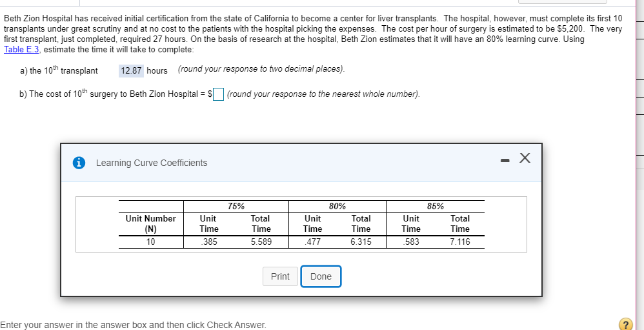Click the 75% column header in the table

pyautogui.click(x=236, y=207)
